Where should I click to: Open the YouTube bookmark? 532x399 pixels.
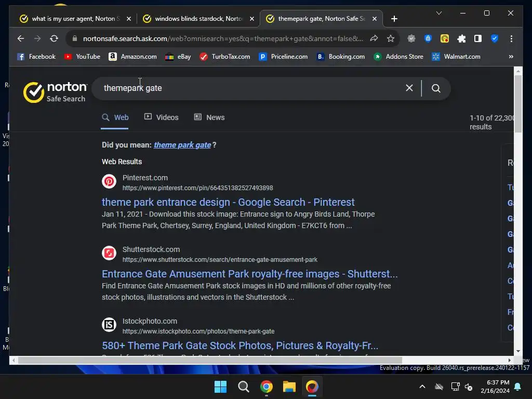coord(82,57)
